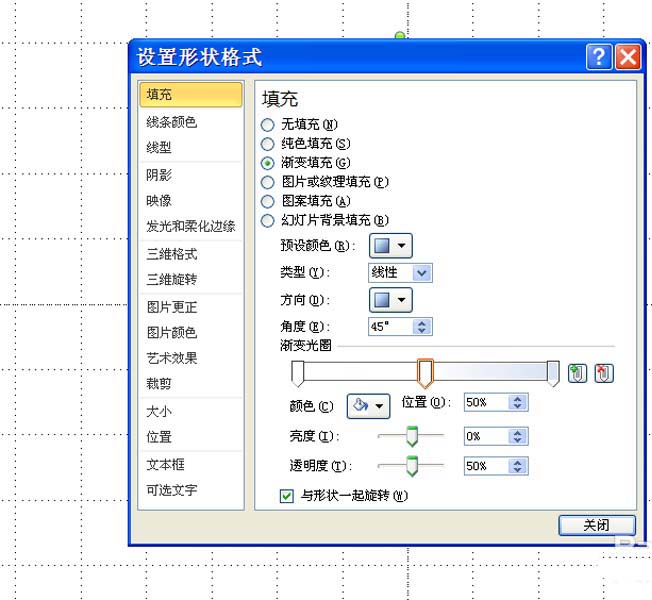Click the 关闭 button
Screen dimensions: 652x600
[x=597, y=526]
